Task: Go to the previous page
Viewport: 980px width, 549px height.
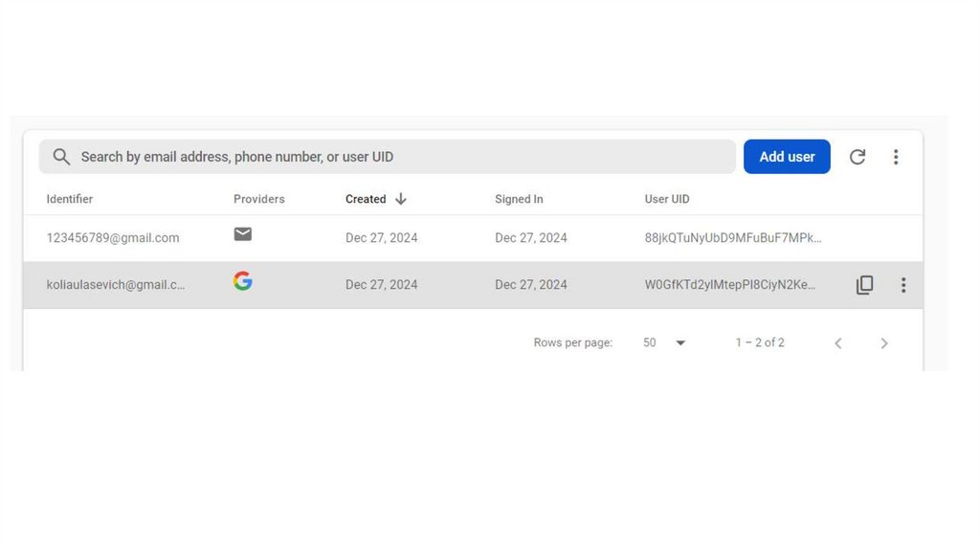Action: click(838, 343)
